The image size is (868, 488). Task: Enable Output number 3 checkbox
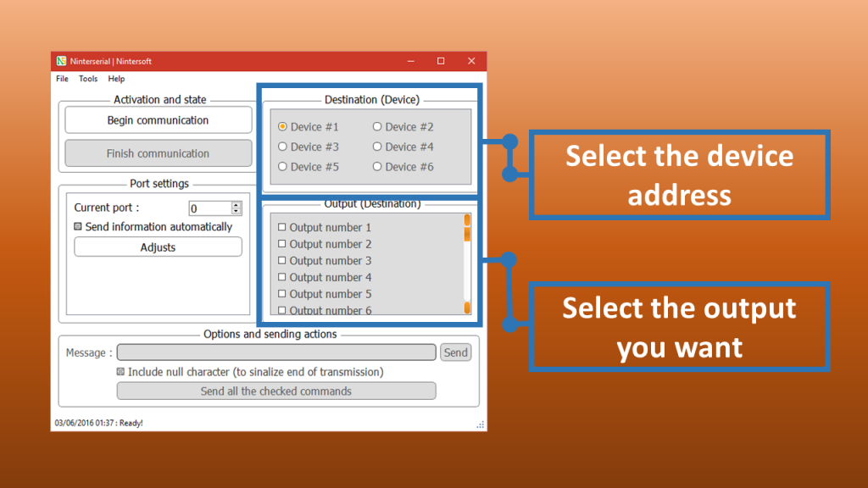pos(282,261)
